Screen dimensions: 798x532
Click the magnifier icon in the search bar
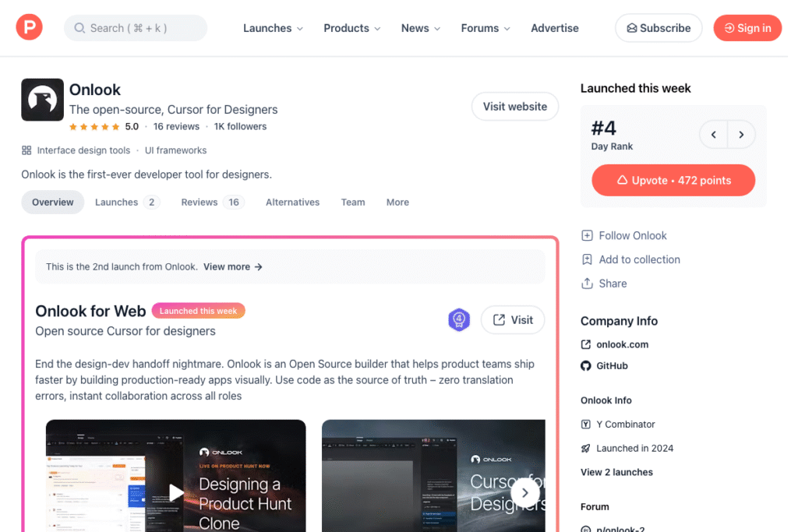tap(79, 27)
